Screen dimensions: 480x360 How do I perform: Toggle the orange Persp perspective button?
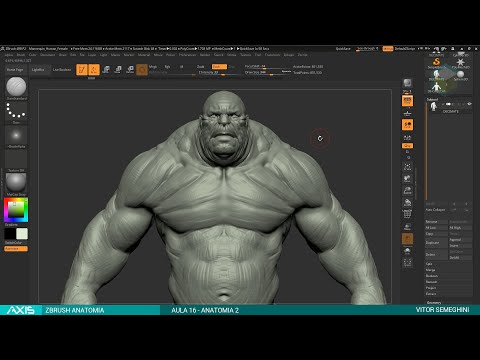pos(407,101)
